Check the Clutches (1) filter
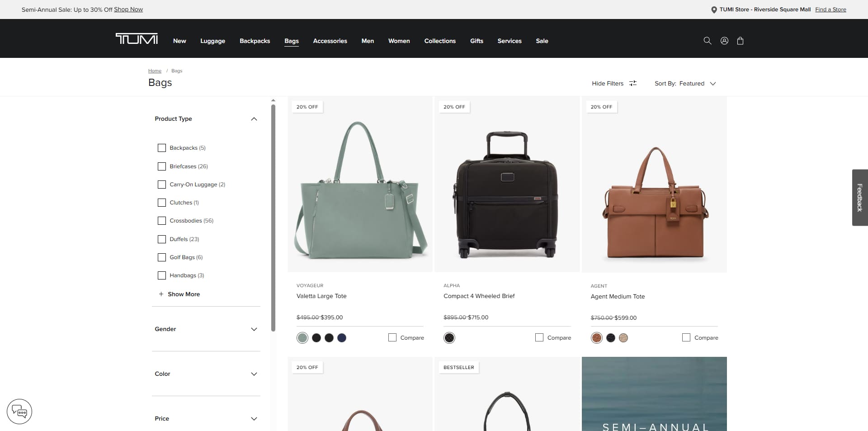Viewport: 868px width, 431px height. (161, 203)
